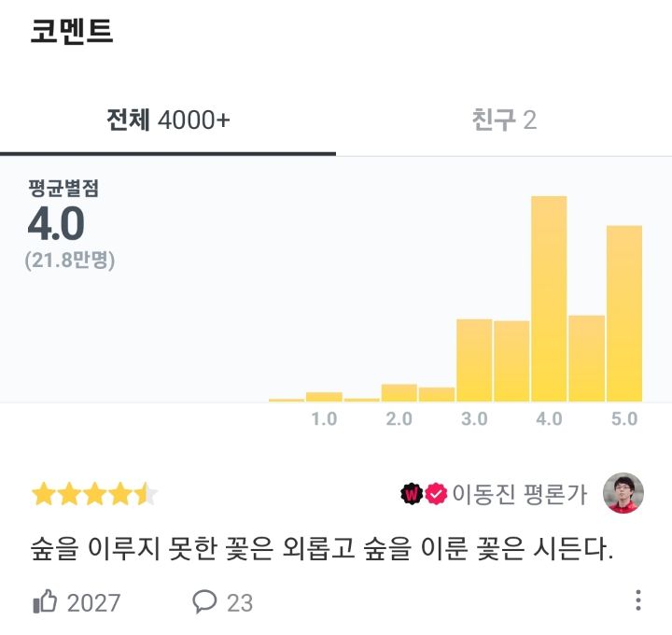The height and width of the screenshot is (635, 672).
Task: Select the 2.0 rating bar
Action: click(x=399, y=393)
